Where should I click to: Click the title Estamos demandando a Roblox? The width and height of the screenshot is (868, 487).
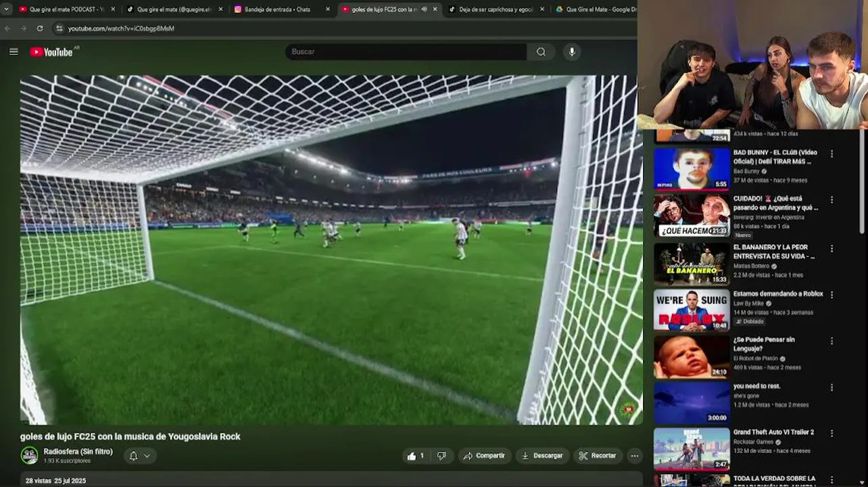pos(778,294)
